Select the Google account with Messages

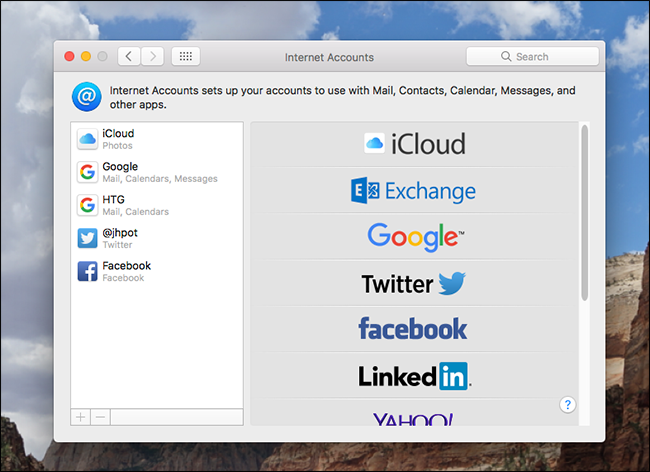tap(157, 172)
